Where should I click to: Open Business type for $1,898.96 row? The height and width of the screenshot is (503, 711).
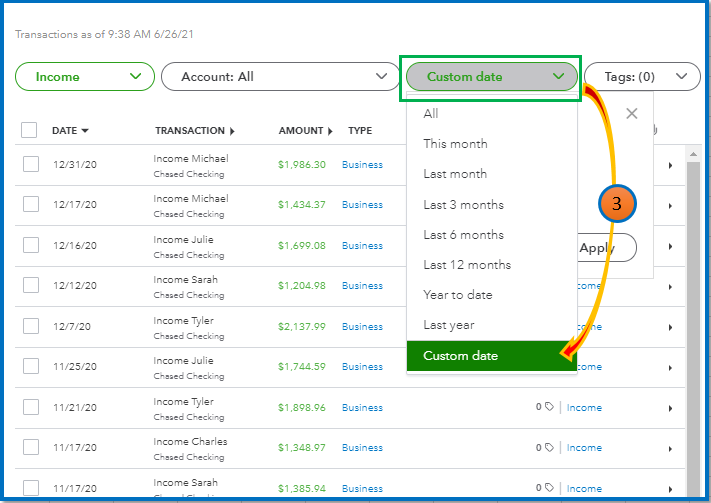tap(362, 408)
